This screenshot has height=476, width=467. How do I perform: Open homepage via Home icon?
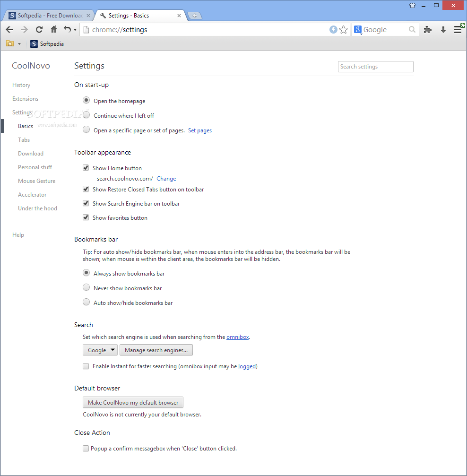click(x=54, y=29)
